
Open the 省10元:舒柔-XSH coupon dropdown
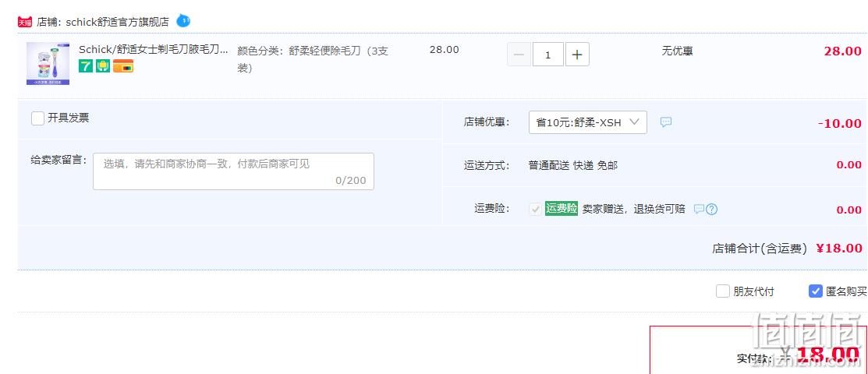588,122
